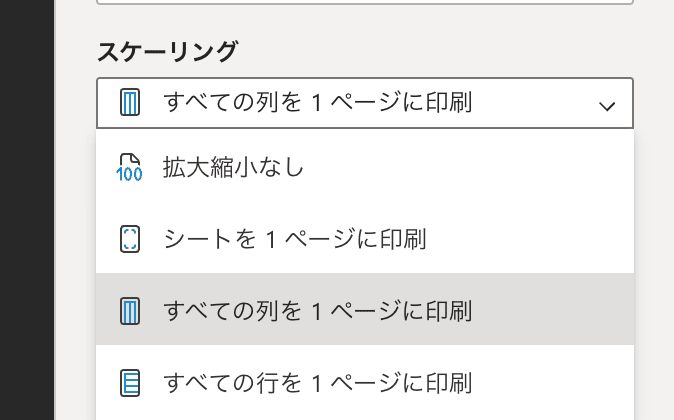
Task: Click the blue 100 page icon
Action: coord(129,167)
